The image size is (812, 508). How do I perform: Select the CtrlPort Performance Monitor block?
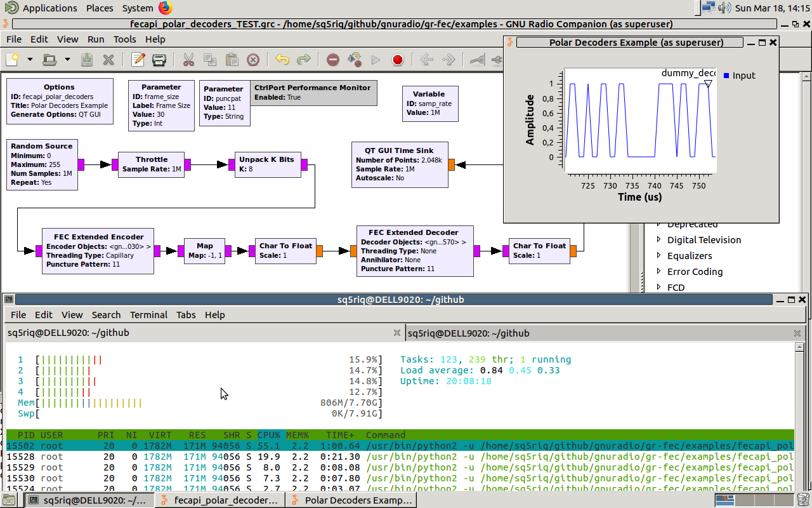coord(313,93)
